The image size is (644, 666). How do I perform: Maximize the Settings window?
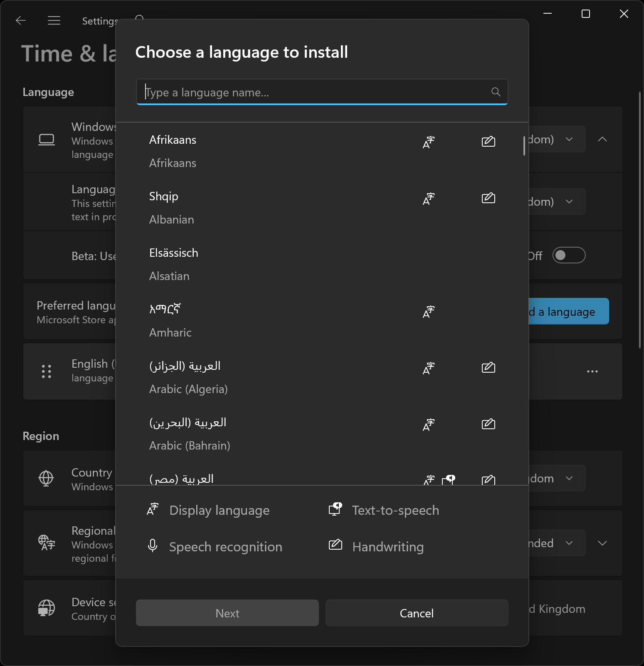[586, 14]
